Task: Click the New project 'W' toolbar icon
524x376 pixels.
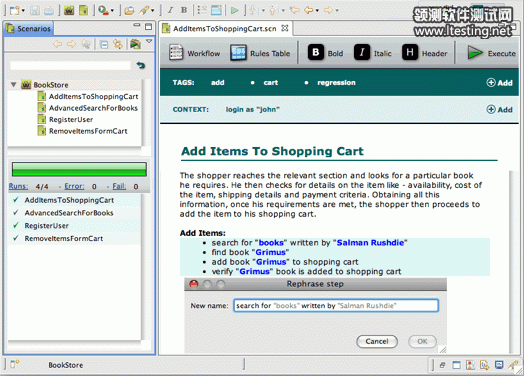Action: click(69, 10)
